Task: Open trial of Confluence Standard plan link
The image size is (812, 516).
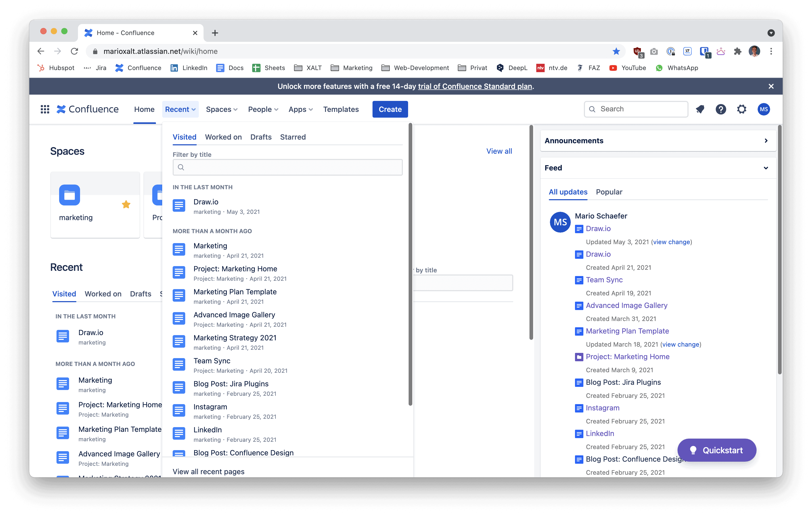Action: (x=475, y=86)
